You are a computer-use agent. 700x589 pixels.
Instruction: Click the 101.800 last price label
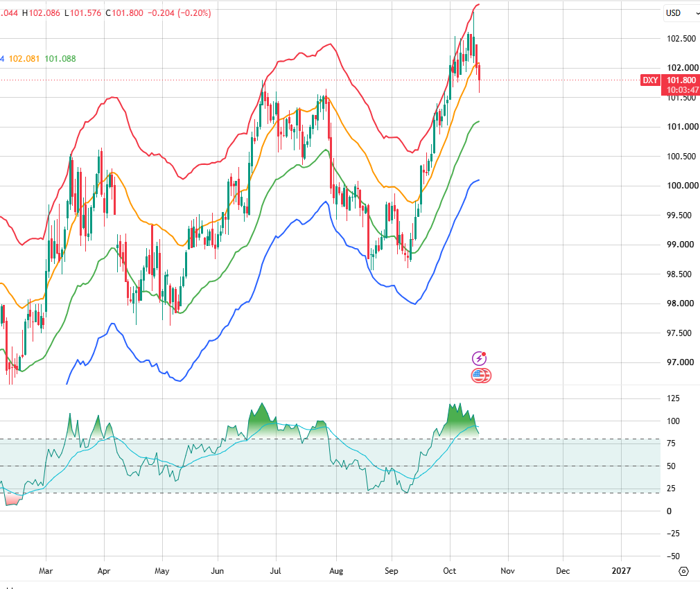(681, 80)
